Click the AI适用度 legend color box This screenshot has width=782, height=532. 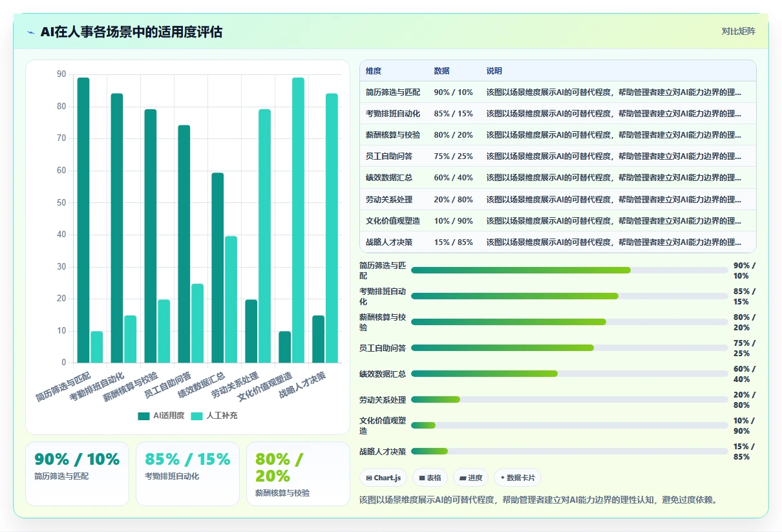(x=143, y=416)
